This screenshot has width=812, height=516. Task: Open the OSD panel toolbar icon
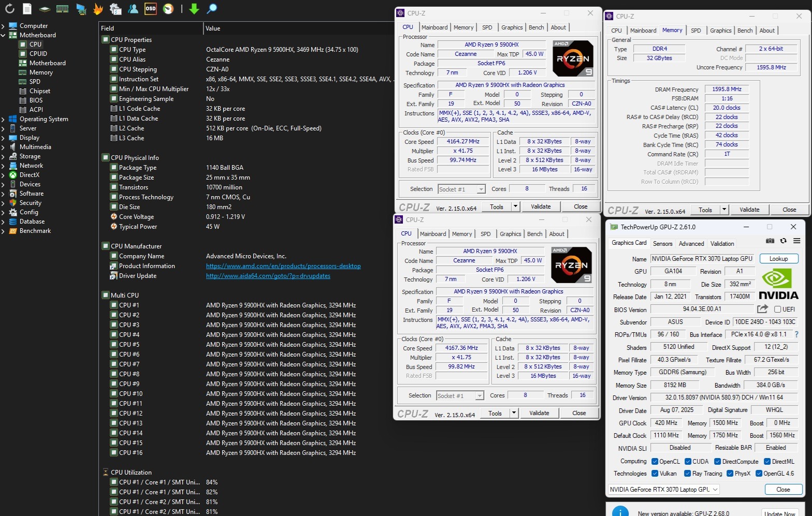(151, 9)
